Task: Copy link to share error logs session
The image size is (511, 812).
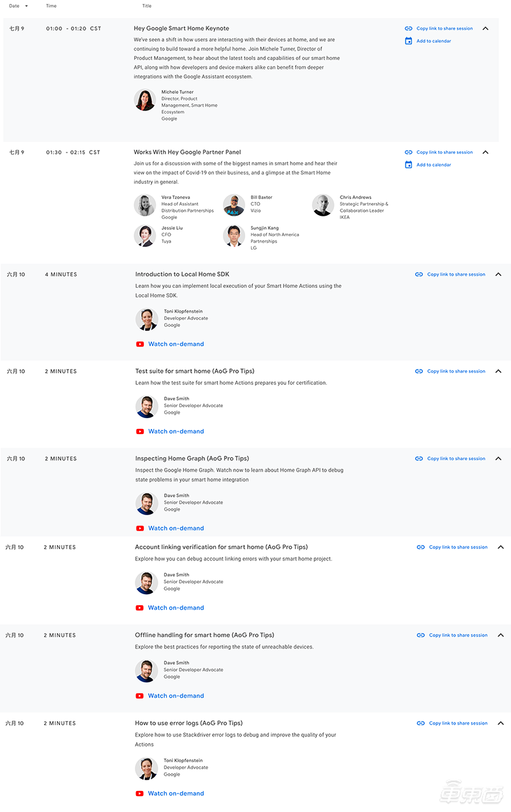Action: (x=458, y=723)
